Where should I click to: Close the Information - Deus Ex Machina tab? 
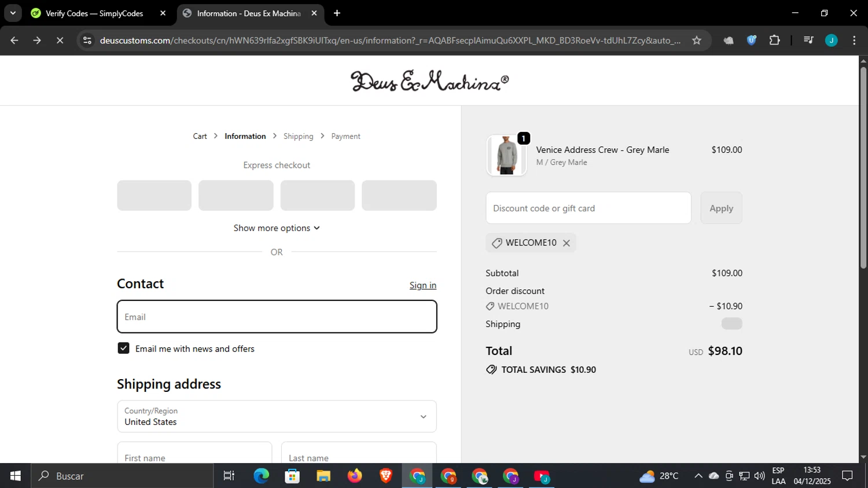[x=314, y=13]
